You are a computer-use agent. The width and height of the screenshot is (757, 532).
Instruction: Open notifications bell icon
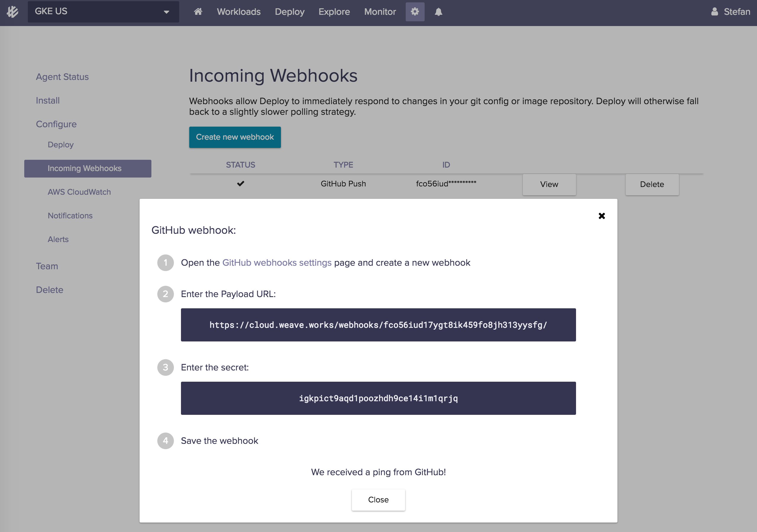tap(438, 12)
